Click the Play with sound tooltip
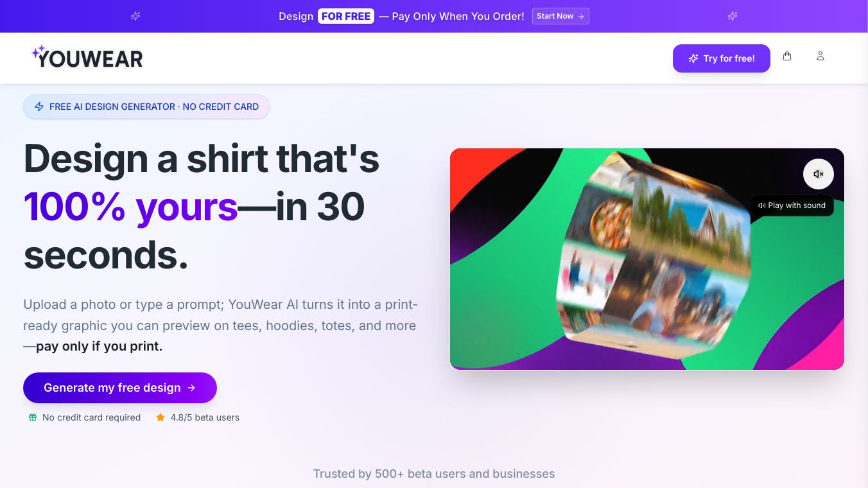The height and width of the screenshot is (488, 868). (x=792, y=205)
